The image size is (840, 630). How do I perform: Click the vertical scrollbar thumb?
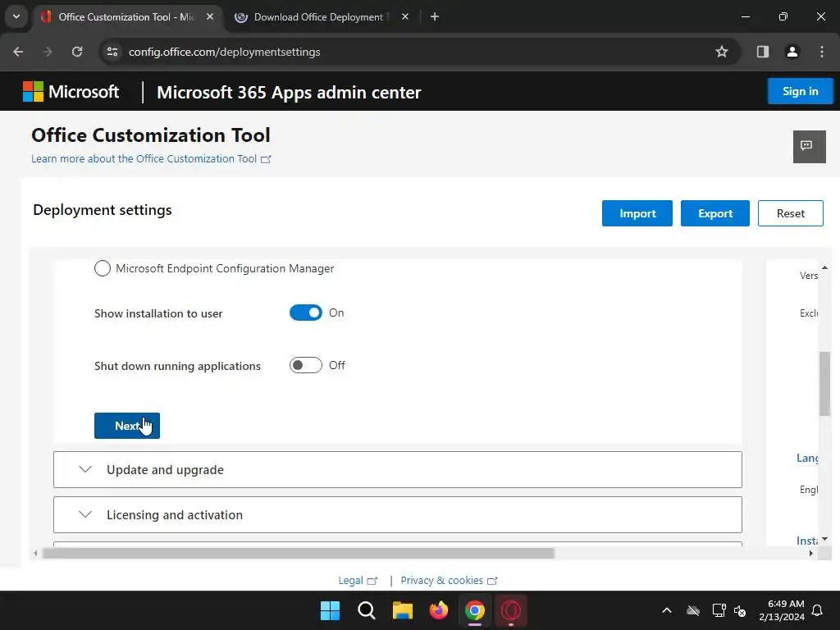[x=824, y=384]
